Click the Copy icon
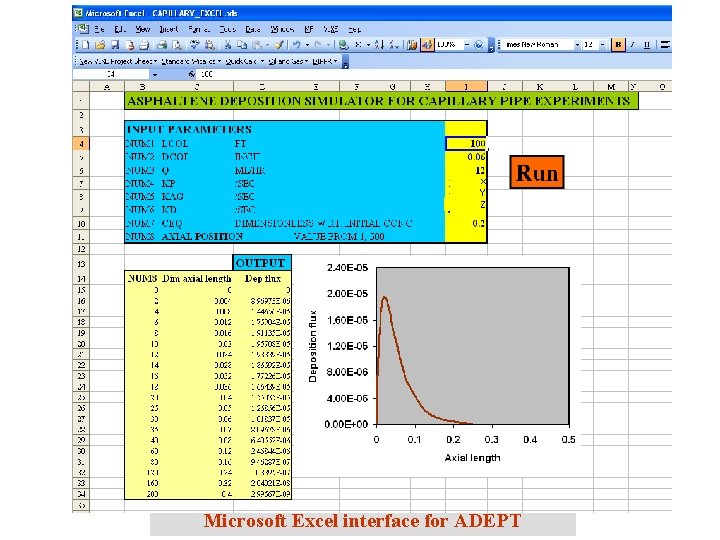 pyautogui.click(x=242, y=45)
